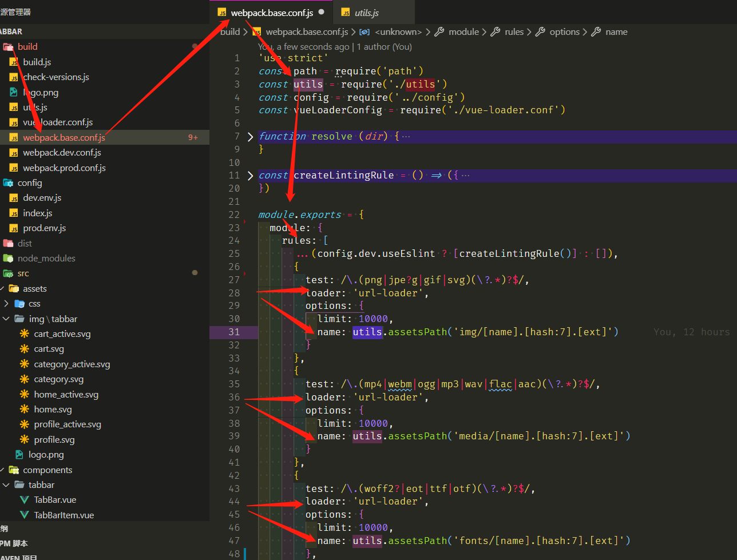
Task: Select webpack.base.conf.js in file tree
Action: (64, 137)
